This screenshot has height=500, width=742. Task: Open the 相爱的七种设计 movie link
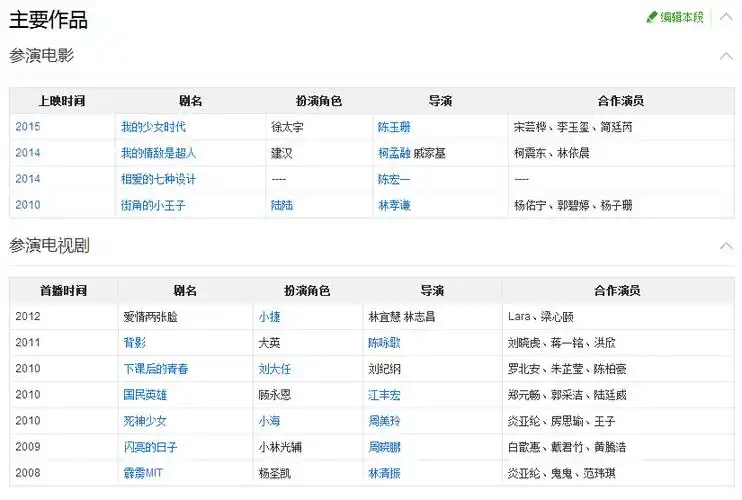click(x=158, y=179)
